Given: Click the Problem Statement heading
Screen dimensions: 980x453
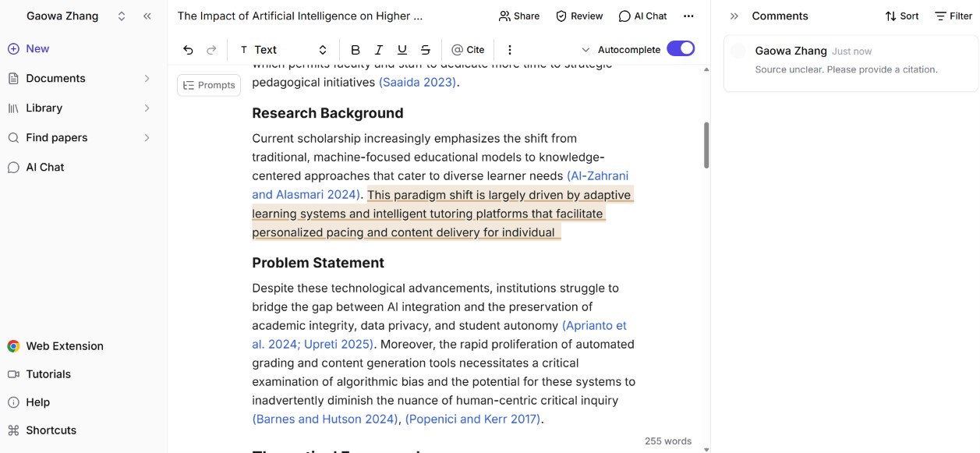Looking at the screenshot, I should (x=318, y=263).
